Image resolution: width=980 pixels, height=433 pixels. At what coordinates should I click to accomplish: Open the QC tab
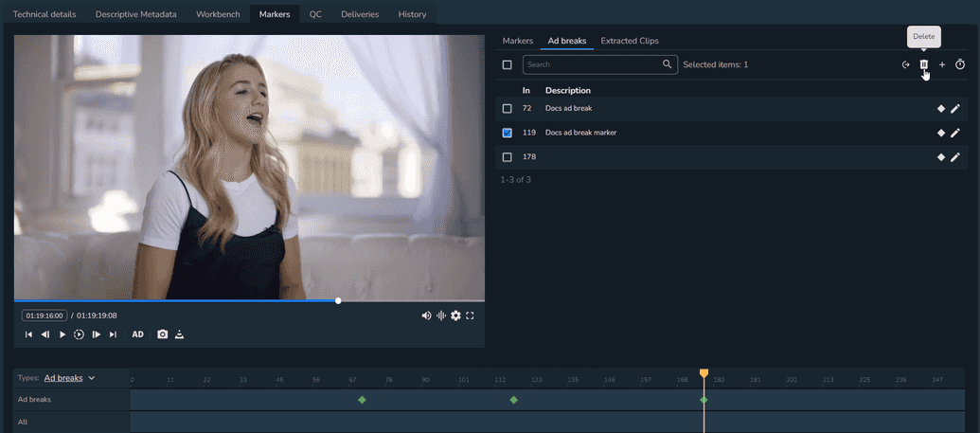pyautogui.click(x=315, y=14)
